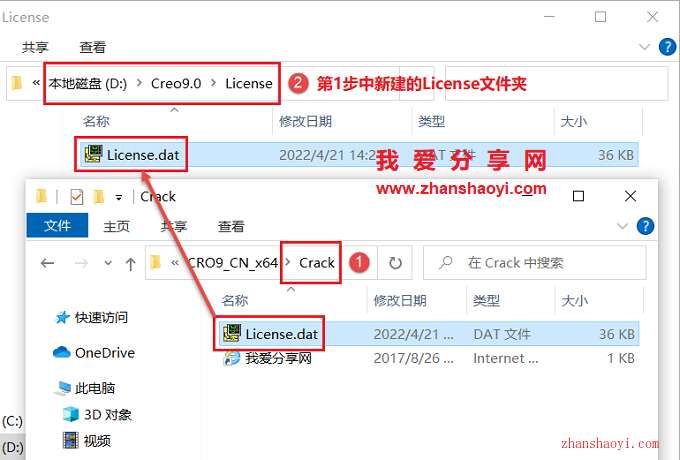Screen dimensions: 680x460
Task: Go back in the Crack window
Action: (47, 263)
